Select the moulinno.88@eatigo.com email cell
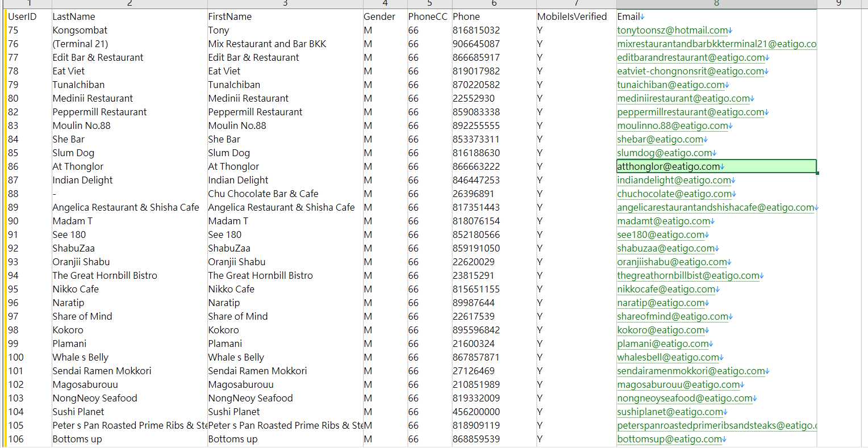The height and width of the screenshot is (448, 868). coord(716,125)
